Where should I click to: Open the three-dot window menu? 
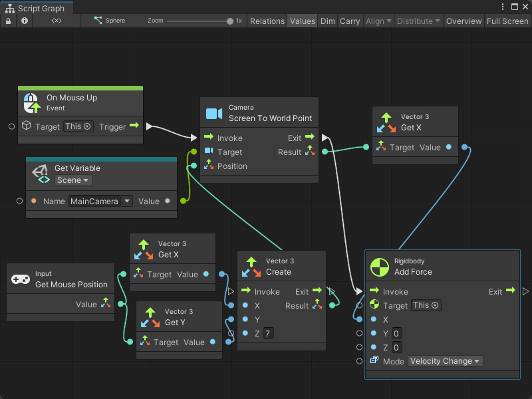pos(502,6)
